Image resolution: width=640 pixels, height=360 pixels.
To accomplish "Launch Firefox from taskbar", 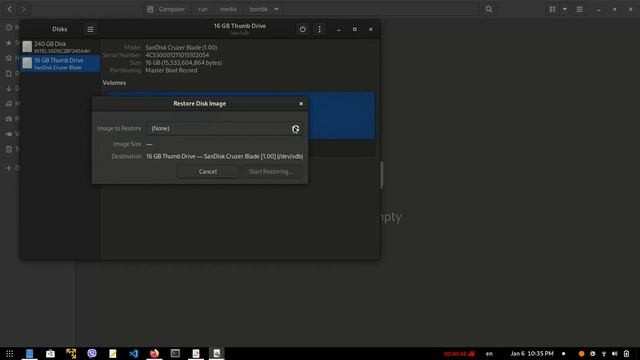I will click(154, 353).
